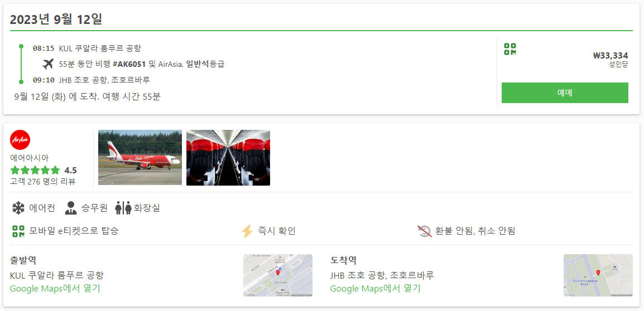Open the AirAsia airplane exterior photo
This screenshot has width=644, height=311.
tap(140, 158)
